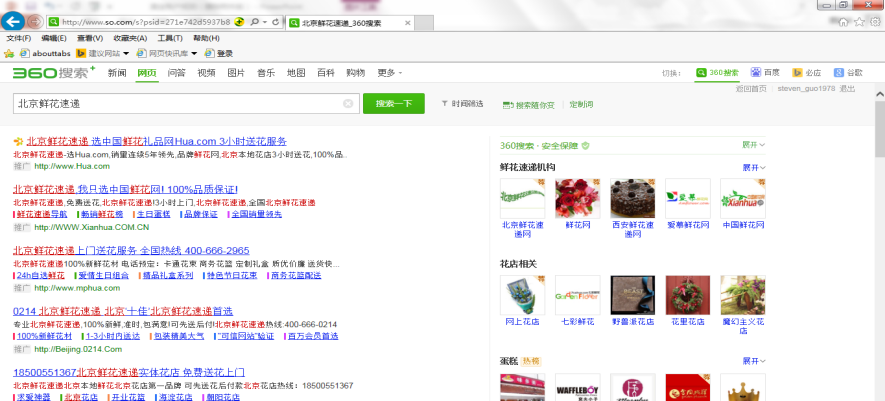Switch to the 百度 search engine
885x401 pixels.
pyautogui.click(x=765, y=72)
